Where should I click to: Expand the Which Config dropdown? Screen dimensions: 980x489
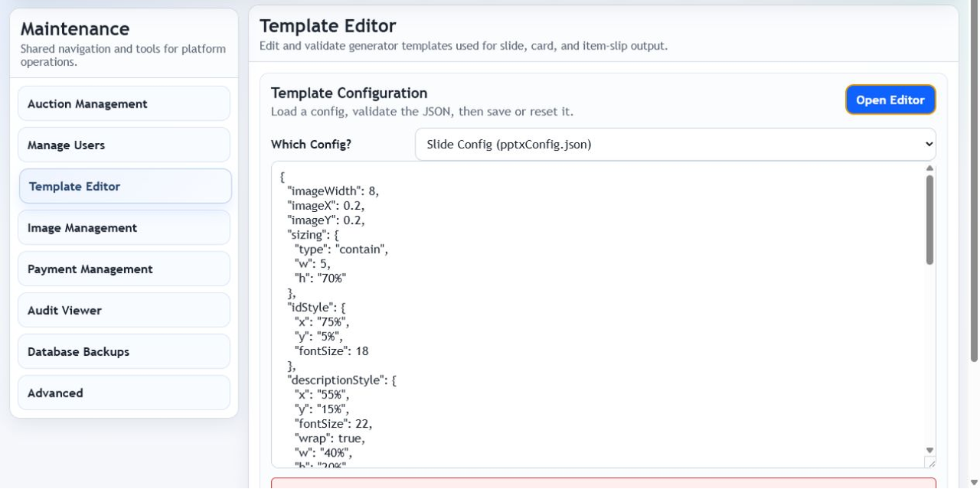[675, 144]
